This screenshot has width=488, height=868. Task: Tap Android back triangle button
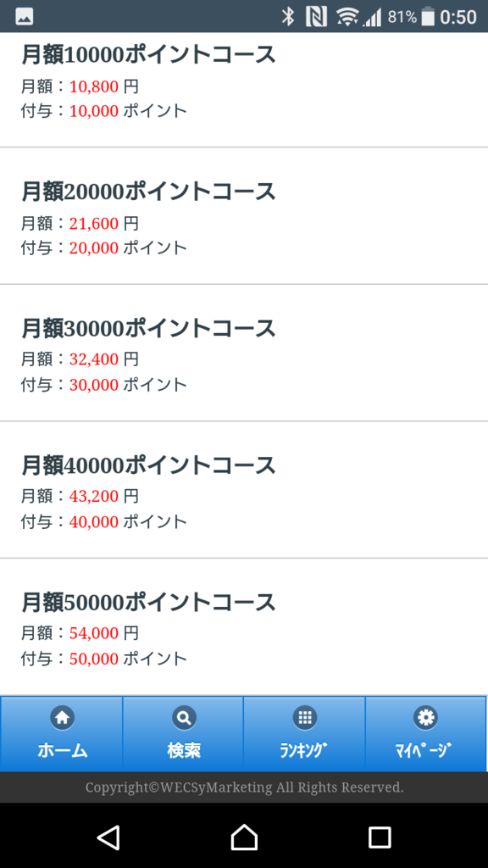(x=109, y=837)
